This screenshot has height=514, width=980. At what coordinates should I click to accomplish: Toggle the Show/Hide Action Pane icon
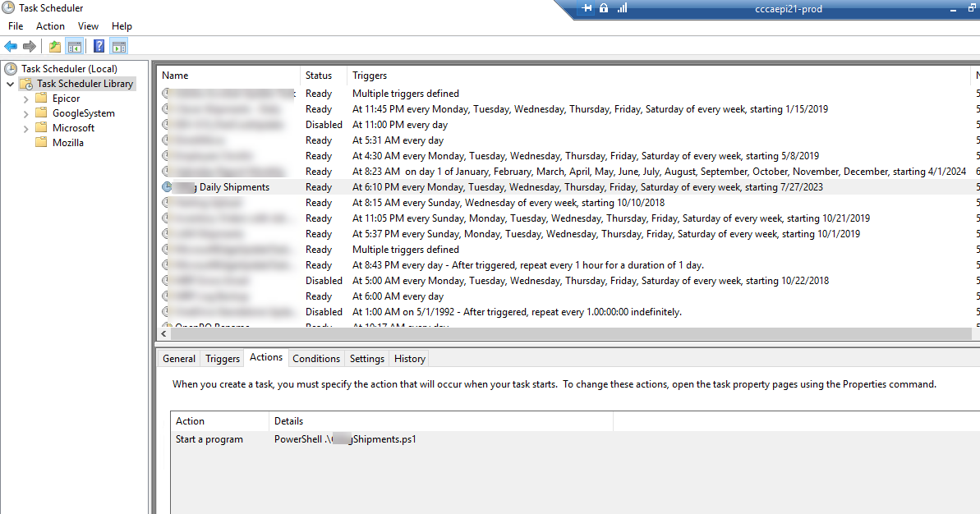(119, 46)
